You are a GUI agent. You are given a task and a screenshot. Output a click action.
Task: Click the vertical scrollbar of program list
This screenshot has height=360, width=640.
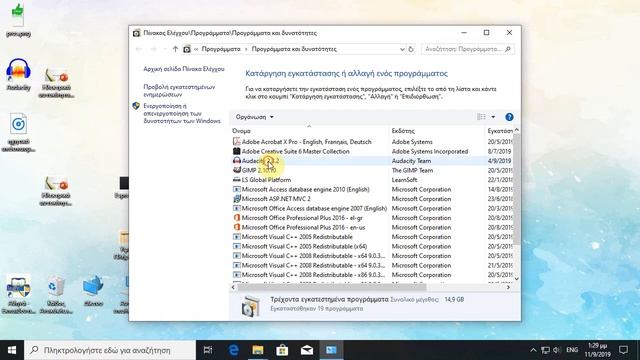(516, 188)
